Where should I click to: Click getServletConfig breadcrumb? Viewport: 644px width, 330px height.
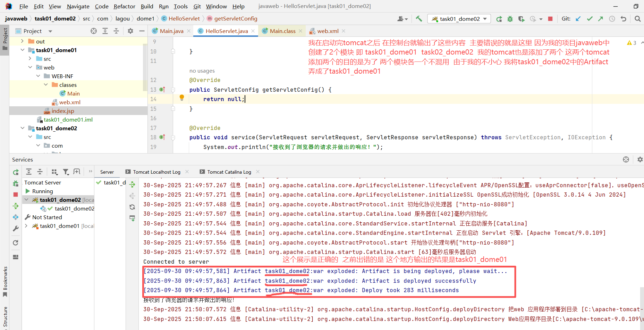[232, 19]
